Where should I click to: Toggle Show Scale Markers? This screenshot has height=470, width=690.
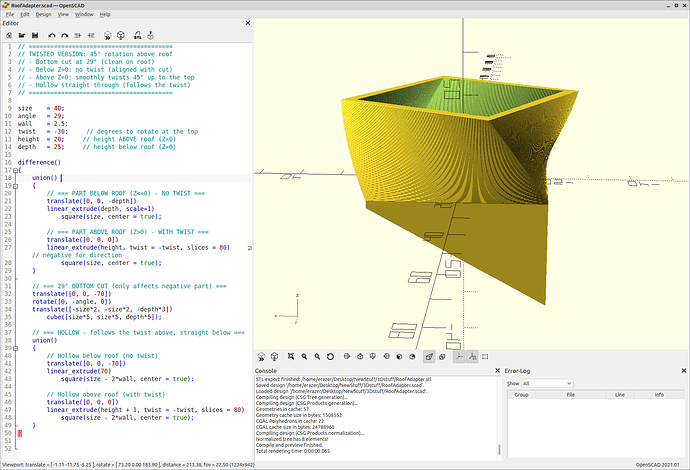472,356
